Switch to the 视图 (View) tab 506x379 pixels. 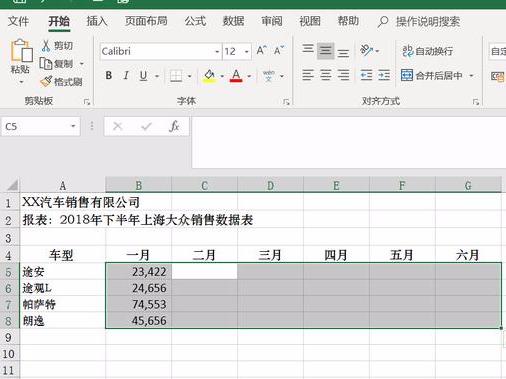(x=310, y=21)
